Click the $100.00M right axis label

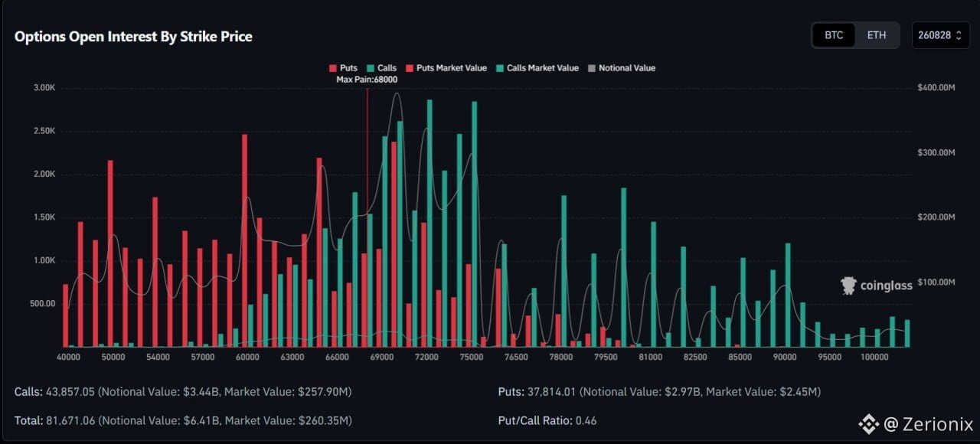click(936, 282)
